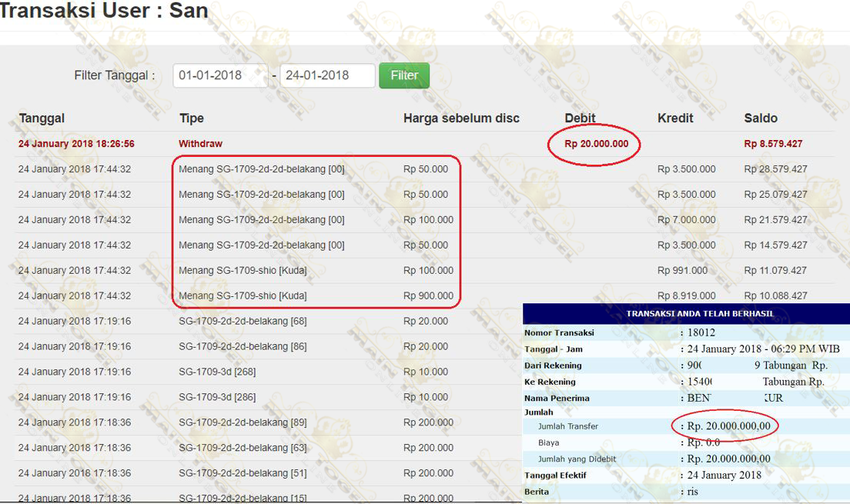
Task: Click the Harga sebelum disc column header
Action: click(461, 118)
